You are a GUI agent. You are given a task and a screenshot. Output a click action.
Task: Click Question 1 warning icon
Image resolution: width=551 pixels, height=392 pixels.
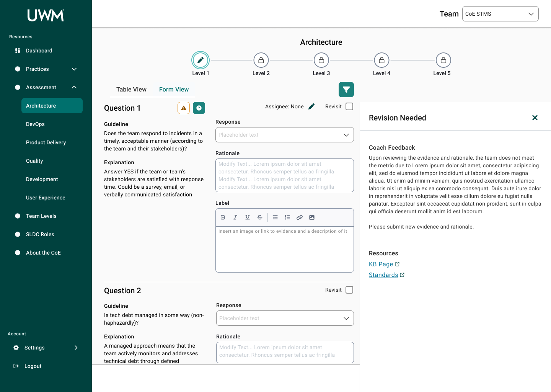(184, 108)
